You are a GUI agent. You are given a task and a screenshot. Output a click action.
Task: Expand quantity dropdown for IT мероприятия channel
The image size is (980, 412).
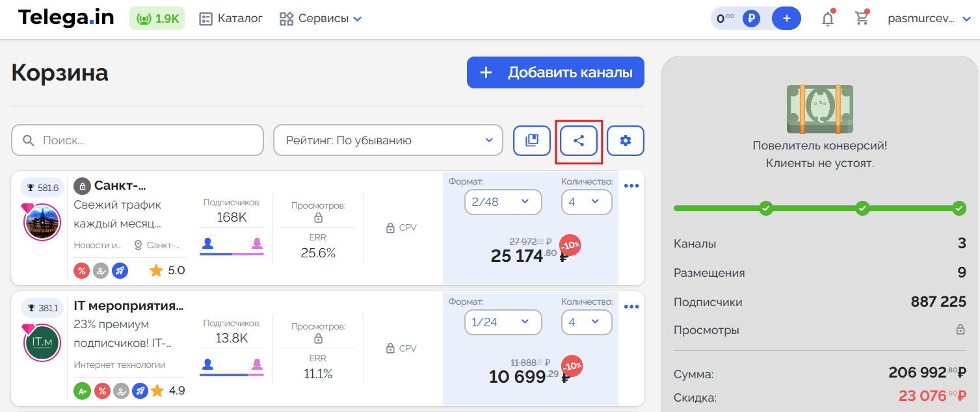click(x=586, y=322)
